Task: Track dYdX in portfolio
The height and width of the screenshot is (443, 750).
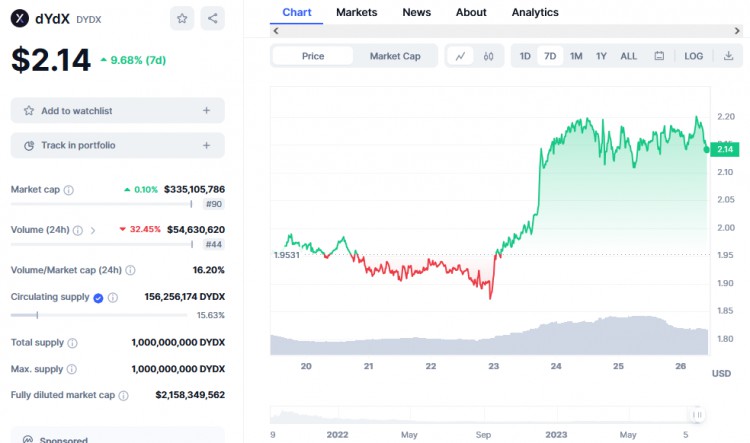Action: (x=118, y=145)
